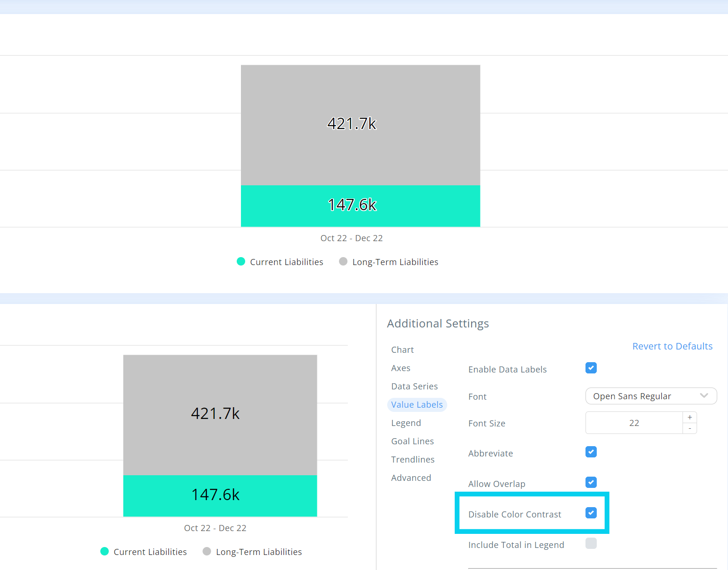Toggle the Allow Overlap checkbox
The width and height of the screenshot is (728, 570).
[591, 482]
